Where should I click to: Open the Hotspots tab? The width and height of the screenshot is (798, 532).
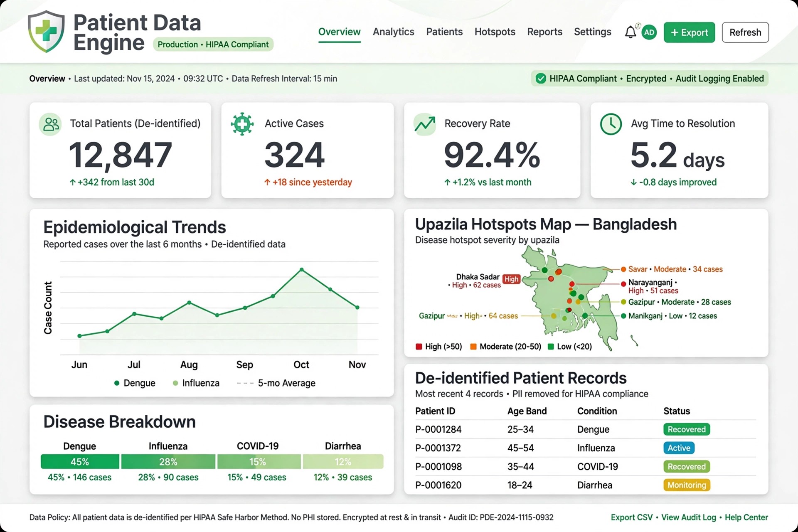[495, 32]
